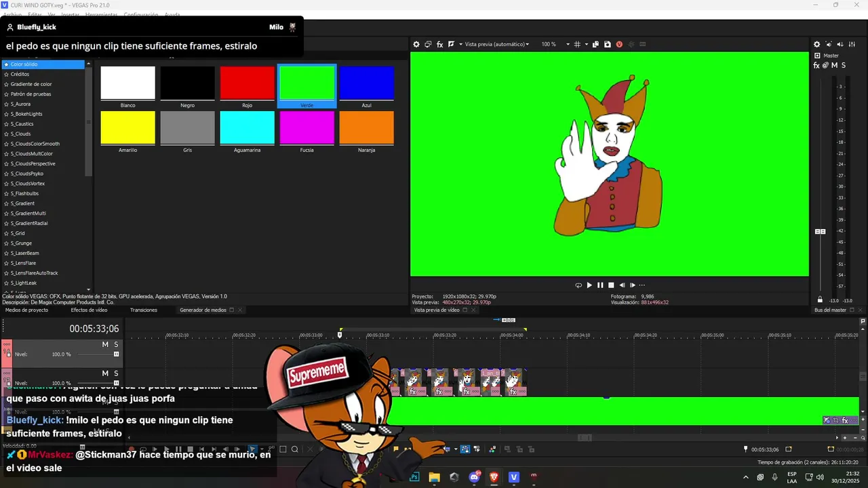The height and width of the screenshot is (488, 868).
Task: Solo the first video track
Action: tap(116, 344)
